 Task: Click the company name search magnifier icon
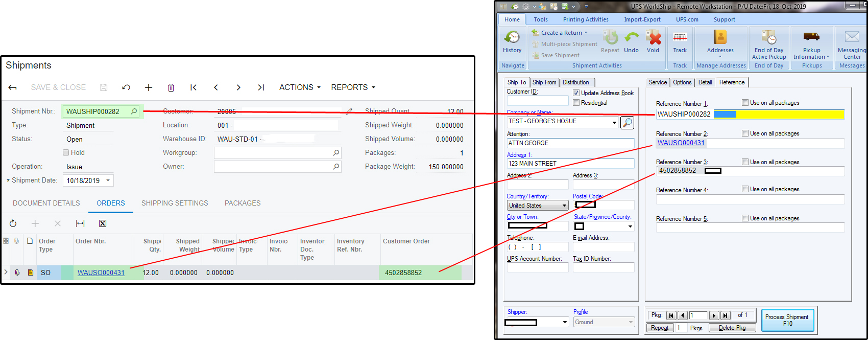(627, 122)
